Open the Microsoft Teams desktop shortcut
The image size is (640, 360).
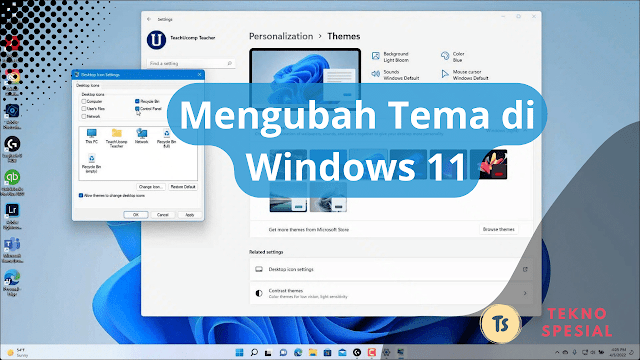[12, 249]
